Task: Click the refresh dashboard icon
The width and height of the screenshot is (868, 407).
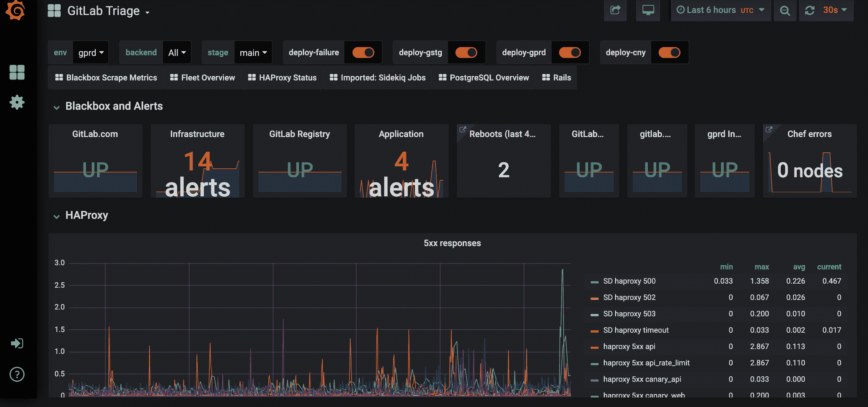Action: pyautogui.click(x=810, y=10)
